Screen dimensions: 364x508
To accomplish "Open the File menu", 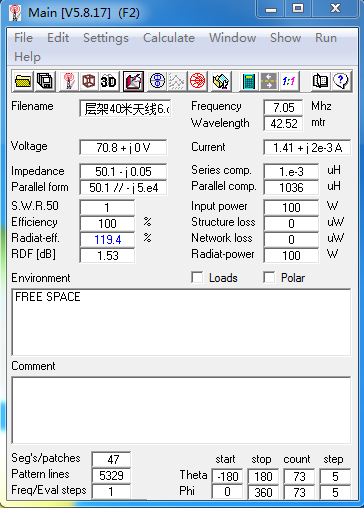I will pos(23,38).
